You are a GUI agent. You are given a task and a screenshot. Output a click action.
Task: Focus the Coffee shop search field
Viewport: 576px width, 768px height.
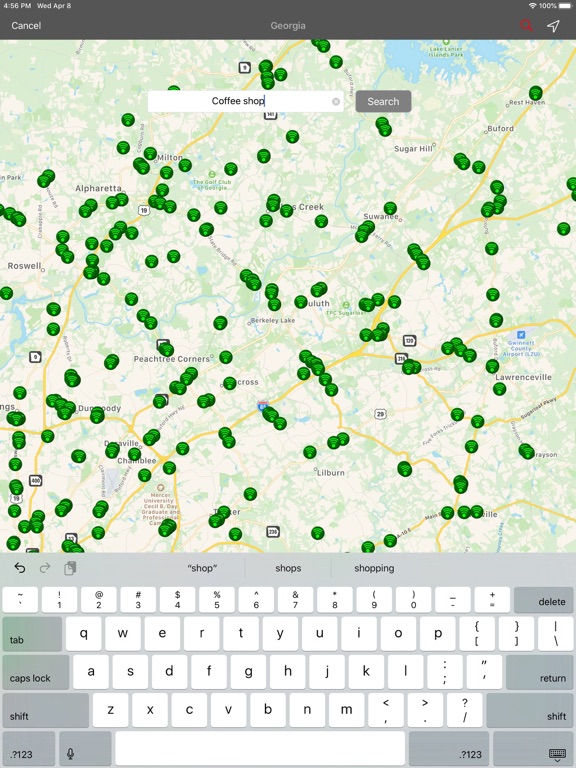[245, 101]
